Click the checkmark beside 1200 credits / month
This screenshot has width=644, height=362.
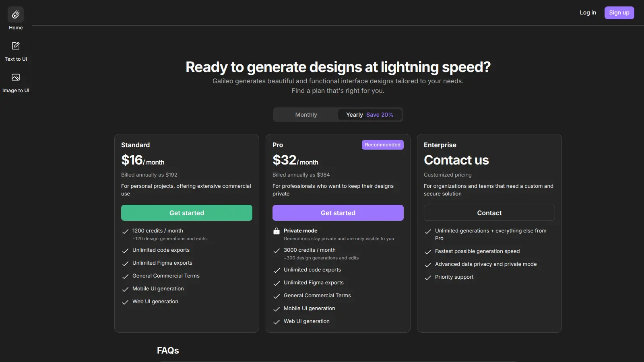click(x=125, y=232)
